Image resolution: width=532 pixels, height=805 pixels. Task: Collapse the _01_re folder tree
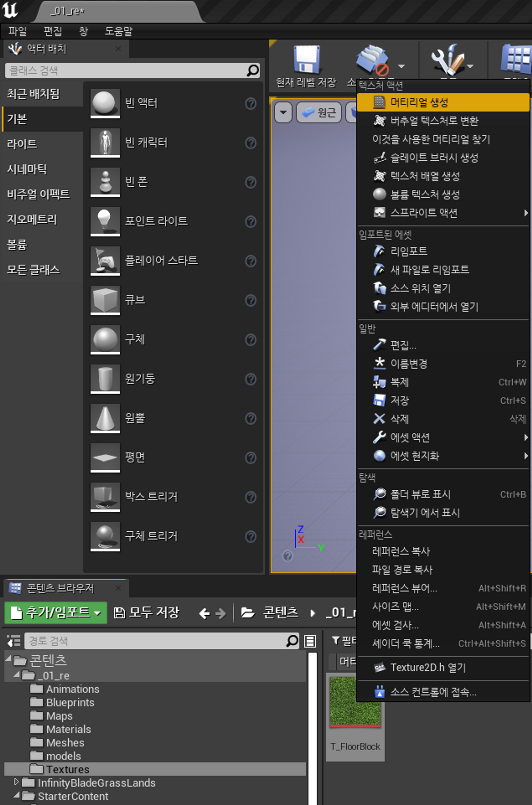tap(16, 674)
